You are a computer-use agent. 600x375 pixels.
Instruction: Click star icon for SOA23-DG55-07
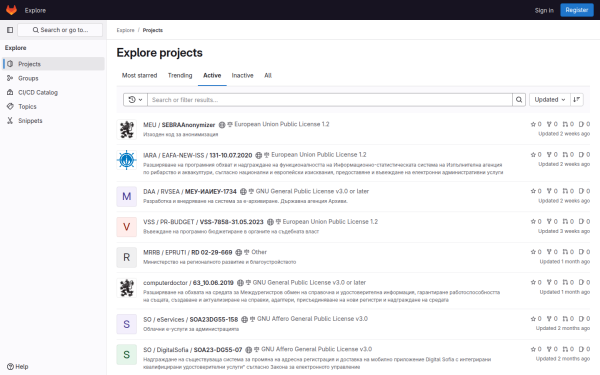533,349
